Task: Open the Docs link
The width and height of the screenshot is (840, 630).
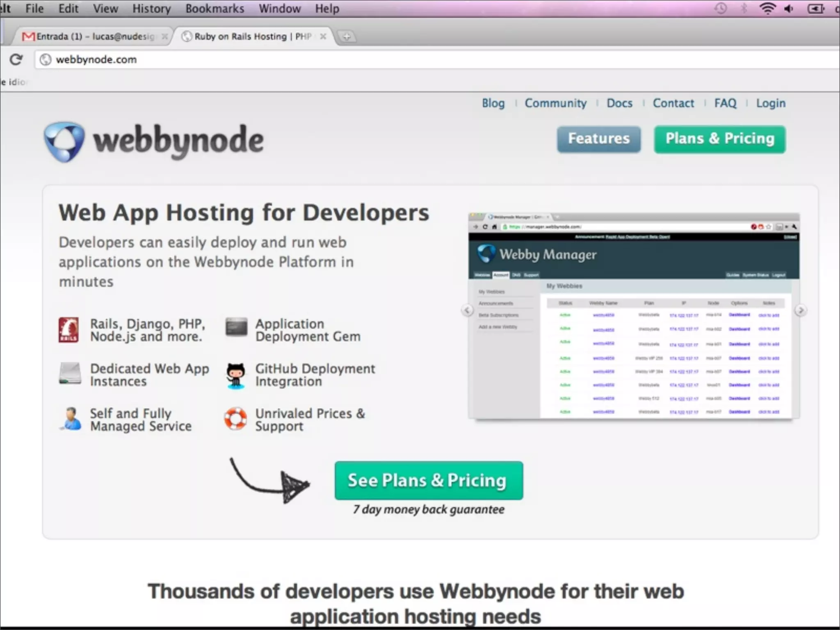Action: point(619,103)
